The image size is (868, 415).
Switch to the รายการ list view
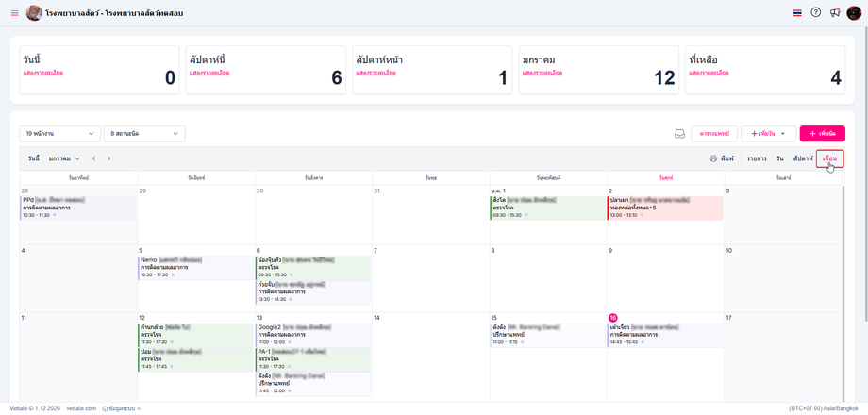pyautogui.click(x=757, y=158)
